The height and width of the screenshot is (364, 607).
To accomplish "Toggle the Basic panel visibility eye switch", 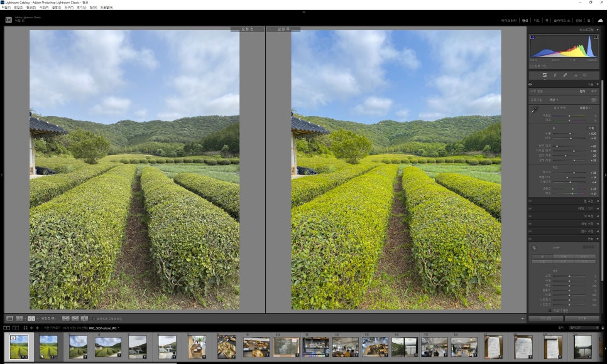I will (530, 83).
